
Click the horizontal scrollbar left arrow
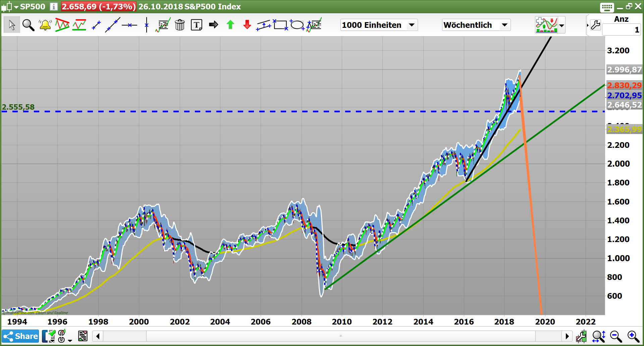click(98, 336)
